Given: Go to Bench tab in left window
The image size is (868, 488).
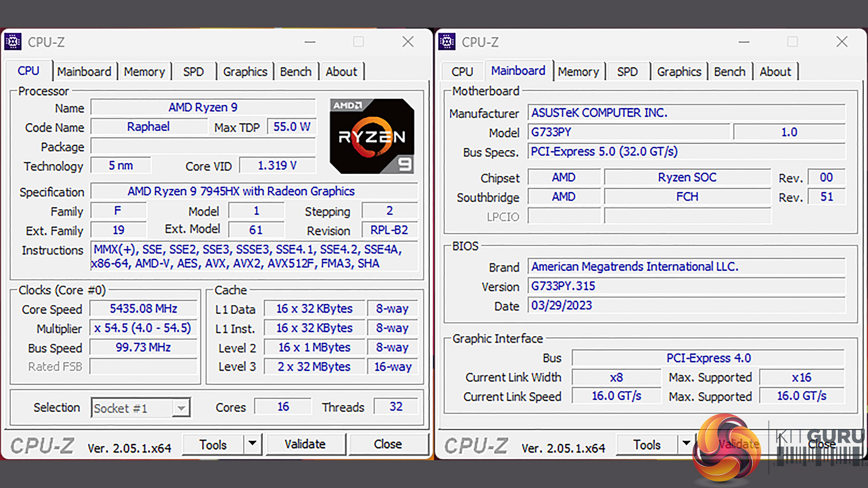Looking at the screenshot, I should [x=296, y=72].
